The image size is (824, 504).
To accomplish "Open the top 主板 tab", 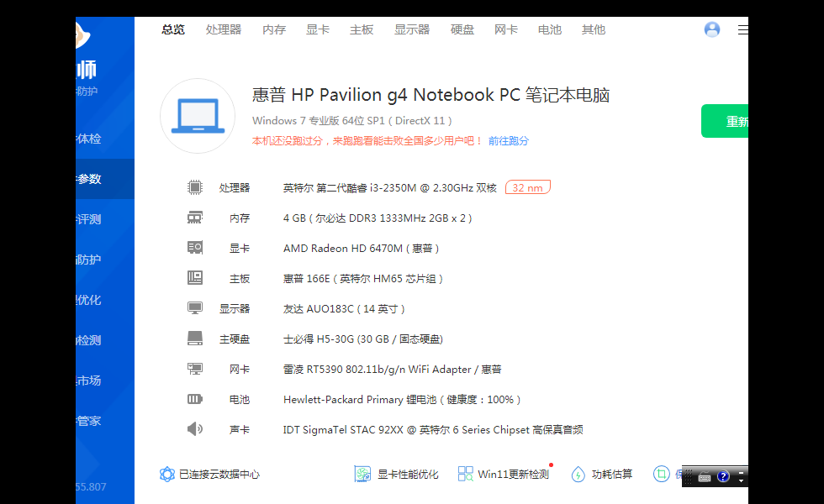I will pyautogui.click(x=362, y=30).
